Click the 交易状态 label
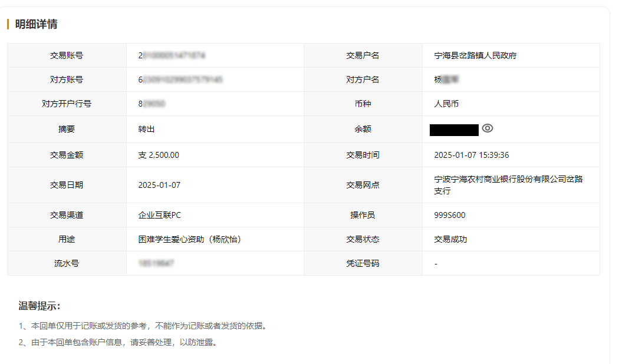Image resolution: width=619 pixels, height=364 pixels. (x=363, y=239)
